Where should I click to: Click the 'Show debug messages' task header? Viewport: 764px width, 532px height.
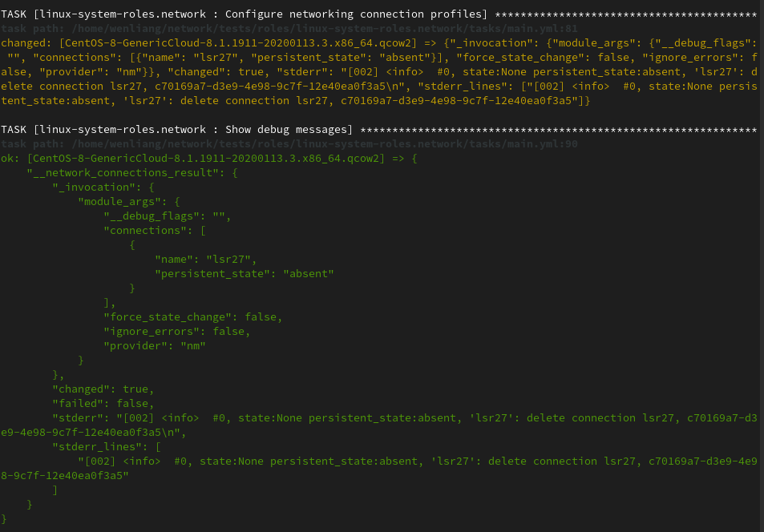pyautogui.click(x=176, y=130)
